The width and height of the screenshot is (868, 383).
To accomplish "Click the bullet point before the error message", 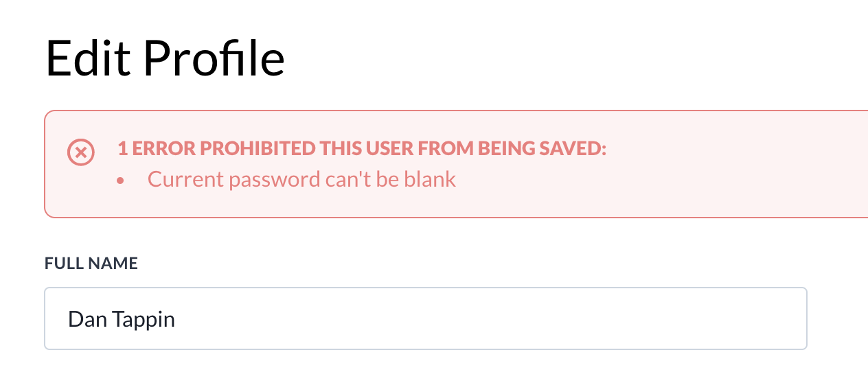I will 121,181.
